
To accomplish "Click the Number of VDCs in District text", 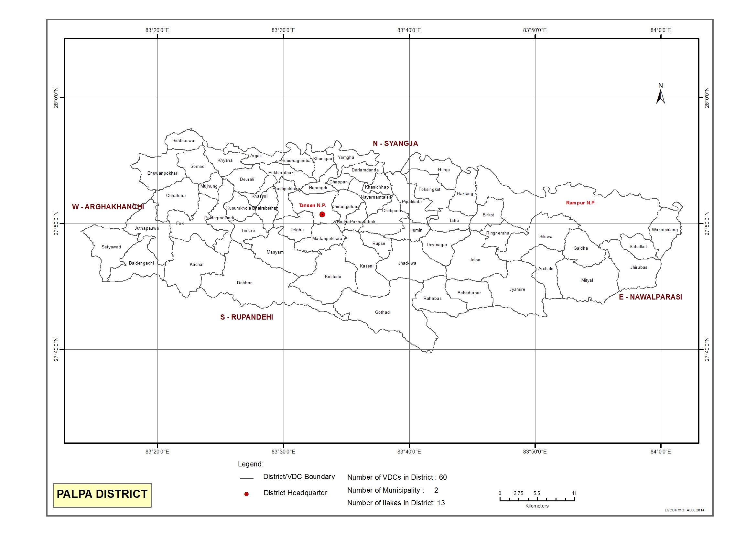I will (397, 477).
